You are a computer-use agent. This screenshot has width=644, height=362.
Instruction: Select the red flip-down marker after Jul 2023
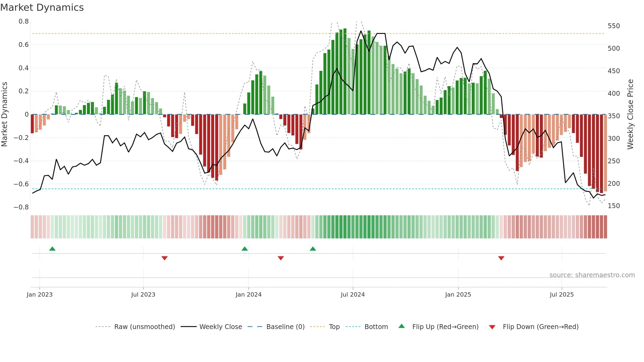164,258
